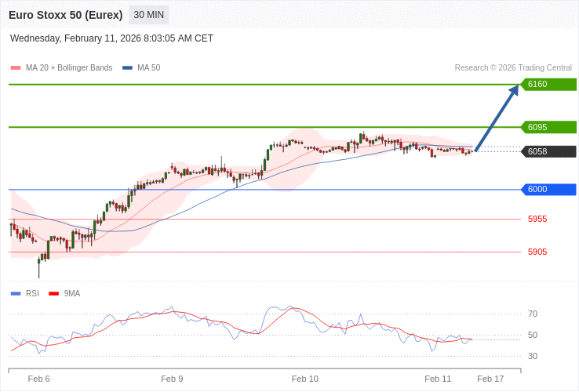Click the RSI 70 level label
Screen dimensions: 579x392
pyautogui.click(x=533, y=314)
